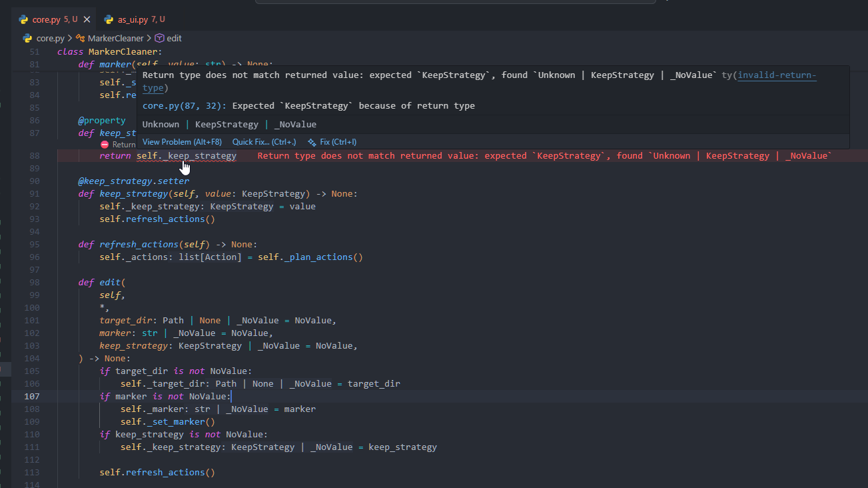Click the MarkerCleaner class symbol icon
Image resolution: width=868 pixels, height=488 pixels.
(x=81, y=38)
